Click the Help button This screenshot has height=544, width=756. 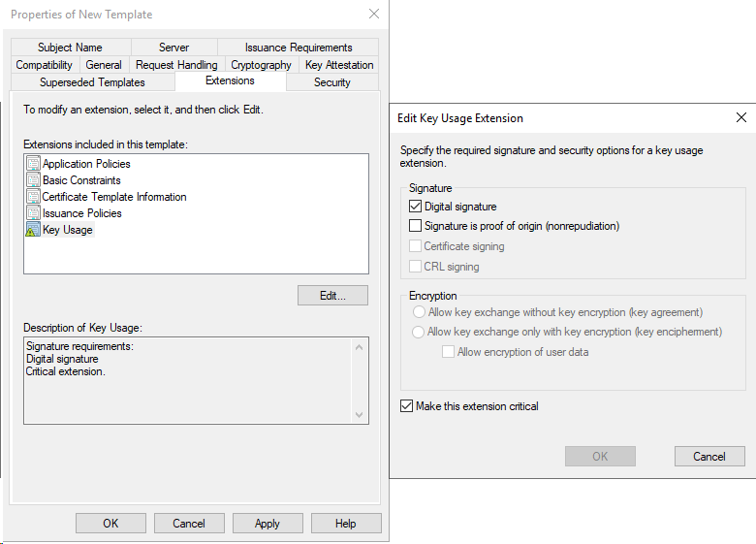pos(346,524)
